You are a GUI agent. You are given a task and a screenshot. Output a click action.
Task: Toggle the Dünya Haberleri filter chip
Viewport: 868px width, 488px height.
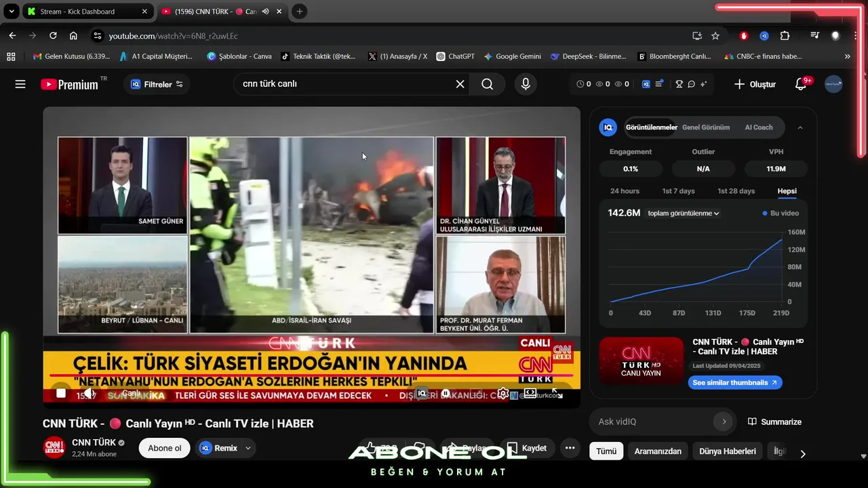728,451
